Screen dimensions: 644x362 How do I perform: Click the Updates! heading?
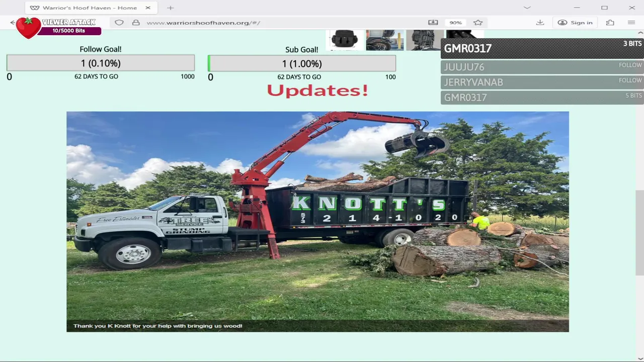pos(317,90)
